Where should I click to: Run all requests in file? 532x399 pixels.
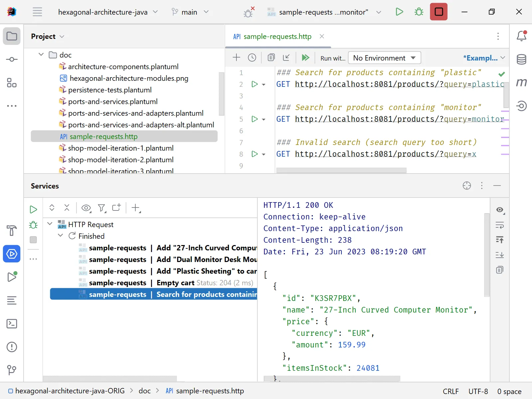tap(306, 58)
